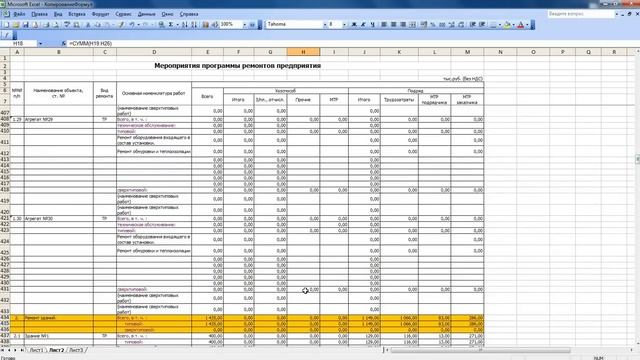Open the font size dropdown arrow
Image resolution: width=640 pixels, height=360 pixels.
[344, 25]
